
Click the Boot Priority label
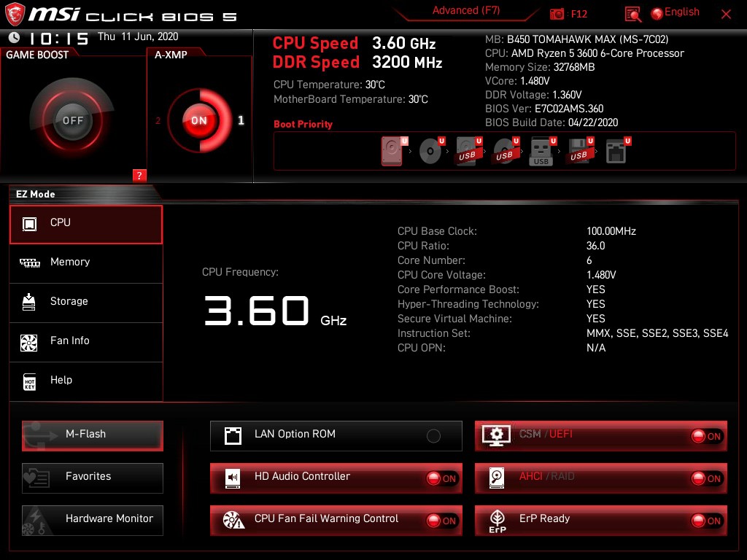point(303,124)
